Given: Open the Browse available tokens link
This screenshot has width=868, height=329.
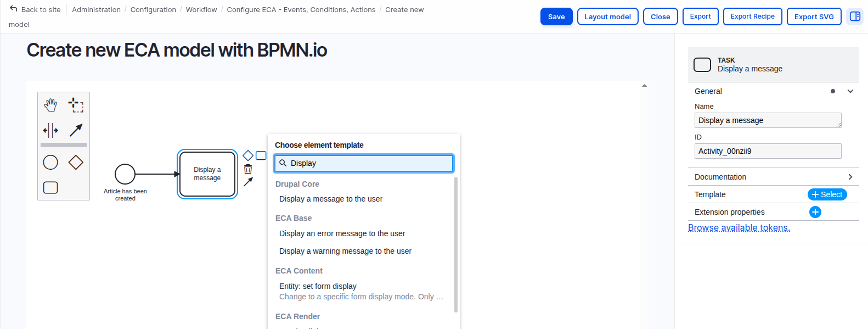Looking at the screenshot, I should (739, 228).
